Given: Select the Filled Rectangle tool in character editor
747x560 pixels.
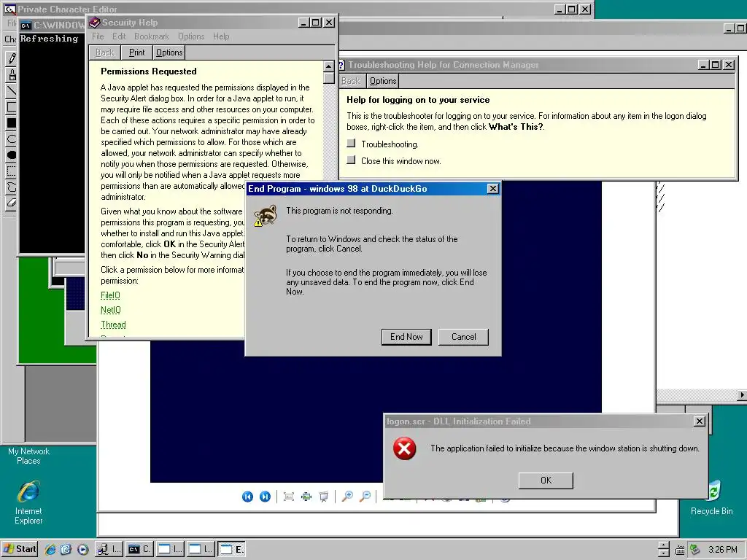Looking at the screenshot, I should pyautogui.click(x=12, y=122).
